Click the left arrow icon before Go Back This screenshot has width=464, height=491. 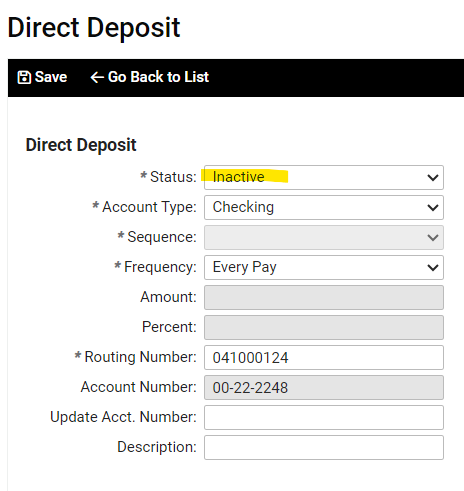pyautogui.click(x=97, y=77)
